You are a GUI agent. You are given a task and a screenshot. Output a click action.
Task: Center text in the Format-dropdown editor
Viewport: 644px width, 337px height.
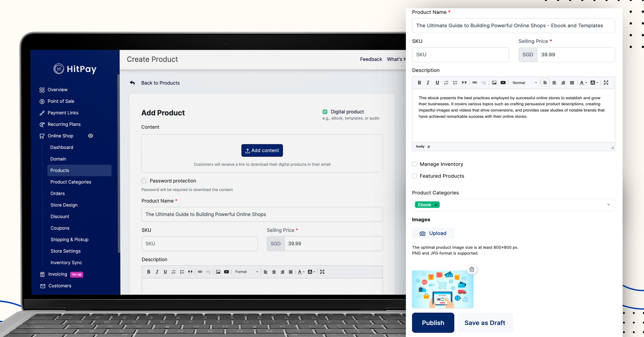click(x=274, y=272)
